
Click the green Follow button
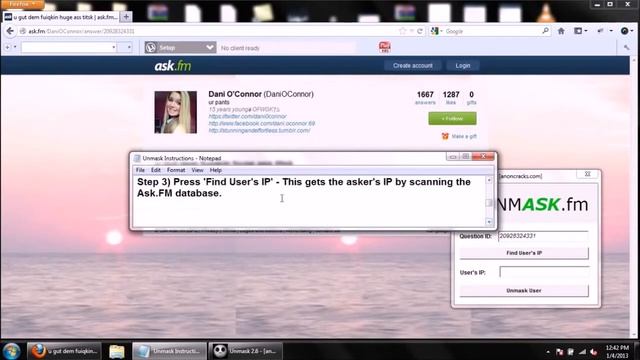(x=452, y=118)
